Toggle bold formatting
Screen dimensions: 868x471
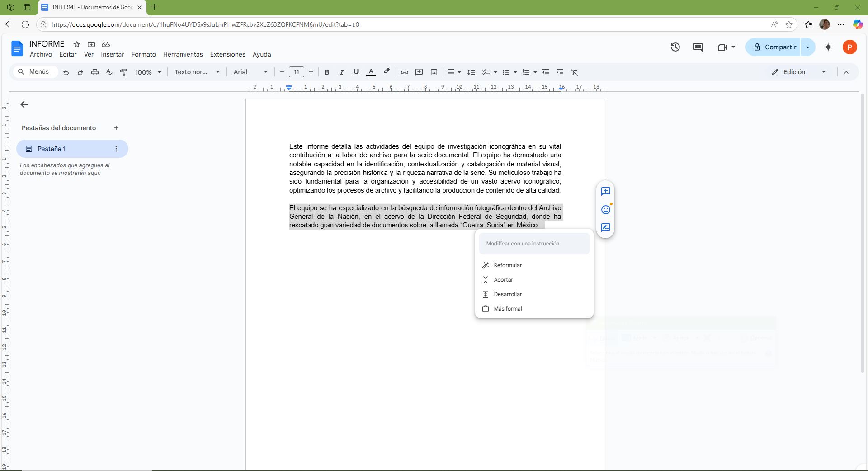coord(327,72)
